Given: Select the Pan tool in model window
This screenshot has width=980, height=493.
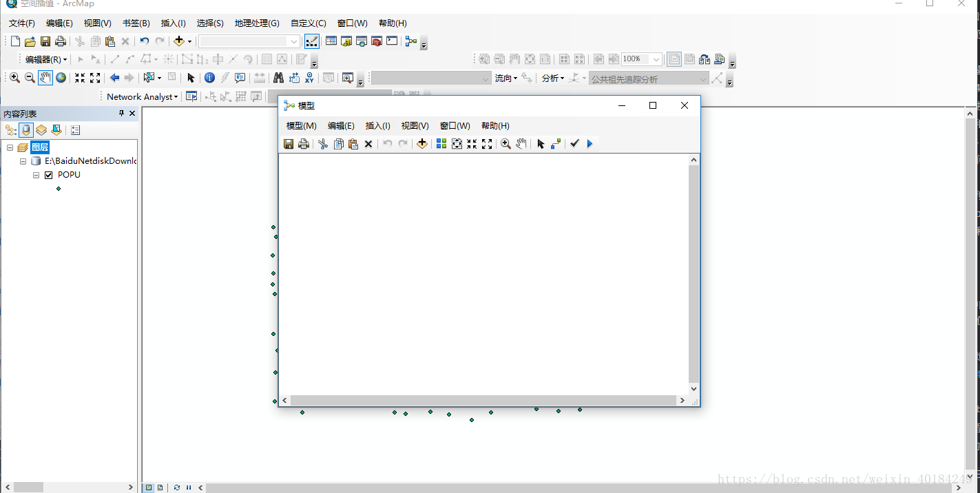Looking at the screenshot, I should click(x=521, y=143).
